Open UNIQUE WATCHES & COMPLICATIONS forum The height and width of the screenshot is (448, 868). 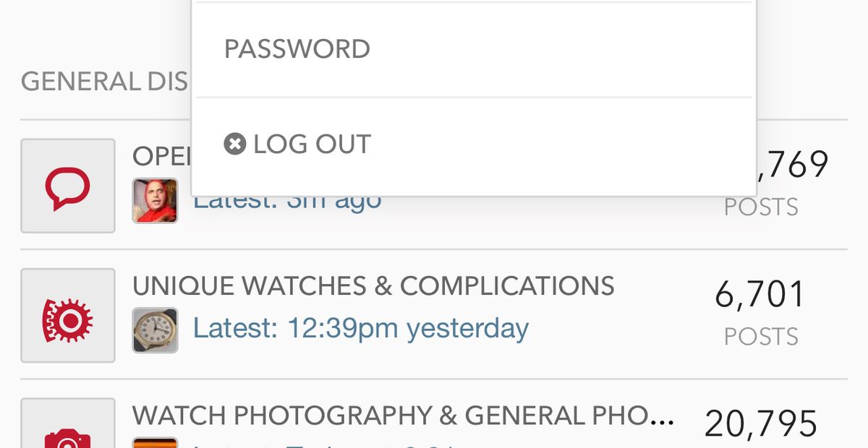pos(373,286)
